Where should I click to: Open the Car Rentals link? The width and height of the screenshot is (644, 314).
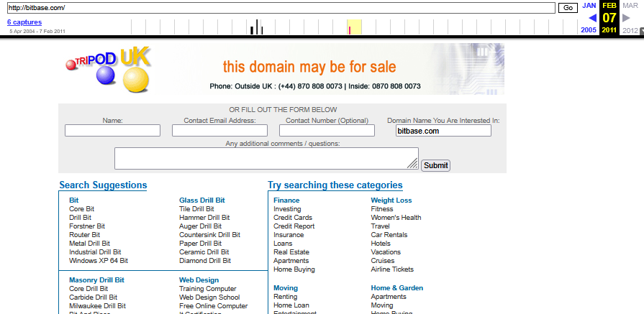coord(389,235)
